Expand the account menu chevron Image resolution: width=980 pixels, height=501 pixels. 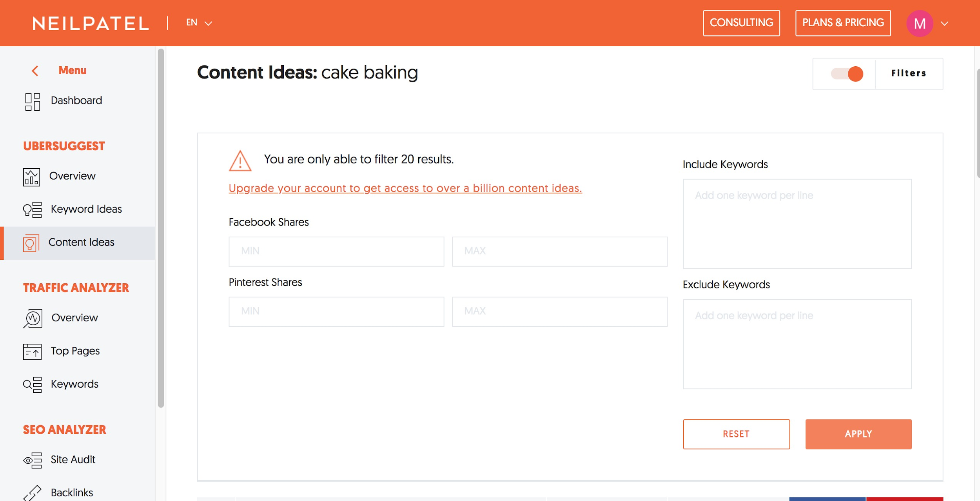(x=945, y=24)
